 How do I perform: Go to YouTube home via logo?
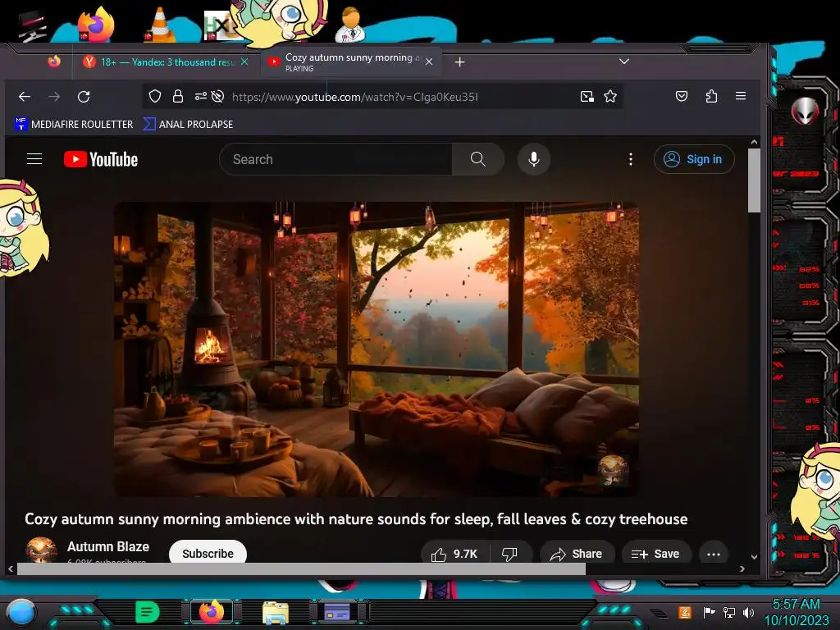(101, 159)
